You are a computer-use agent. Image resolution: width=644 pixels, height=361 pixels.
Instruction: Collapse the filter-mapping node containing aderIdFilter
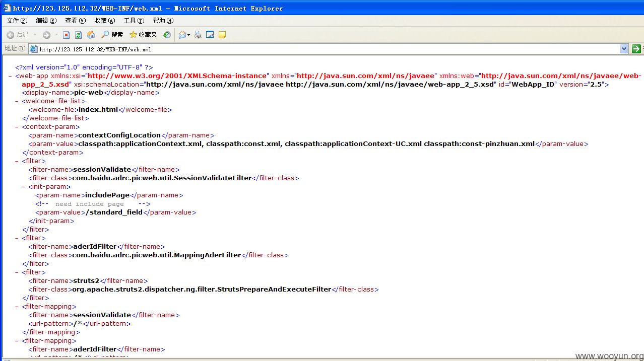[18, 341]
